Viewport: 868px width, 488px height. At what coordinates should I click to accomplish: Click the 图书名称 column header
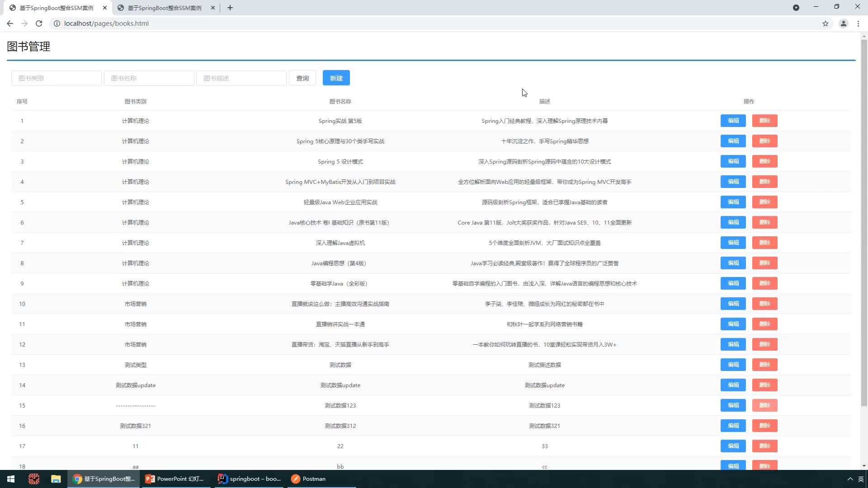tap(340, 102)
